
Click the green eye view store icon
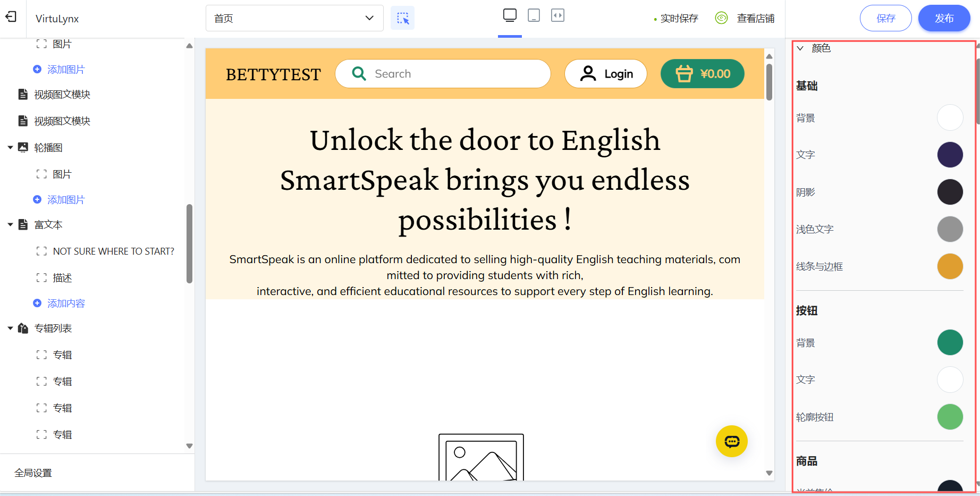pyautogui.click(x=721, y=18)
